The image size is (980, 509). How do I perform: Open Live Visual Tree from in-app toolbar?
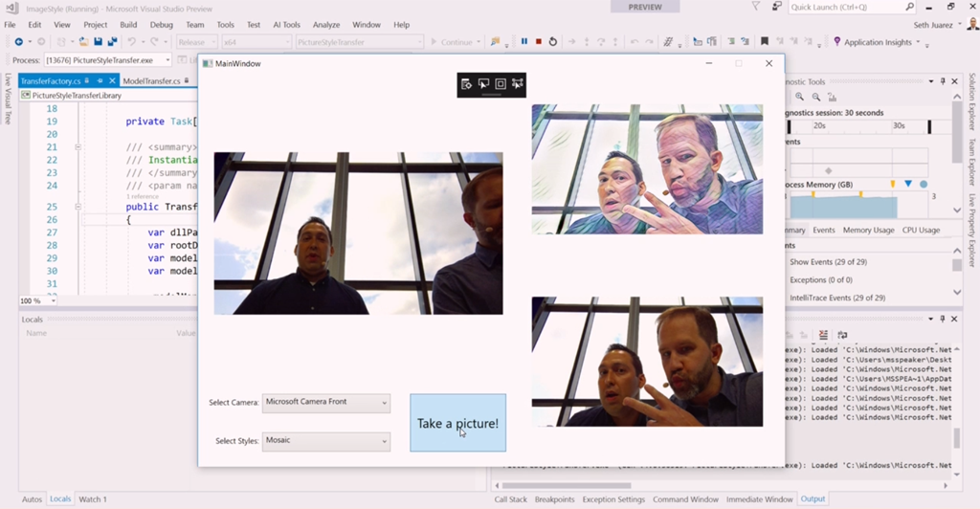(466, 84)
